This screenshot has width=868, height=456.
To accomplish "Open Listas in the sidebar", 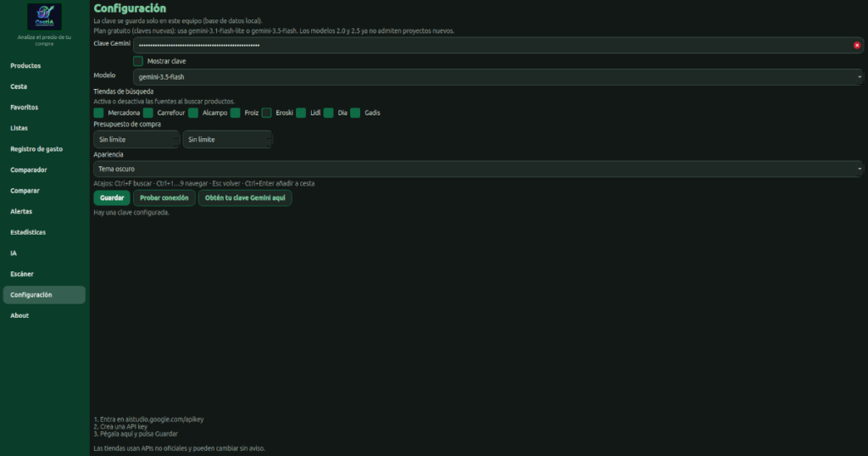I will tap(44, 128).
